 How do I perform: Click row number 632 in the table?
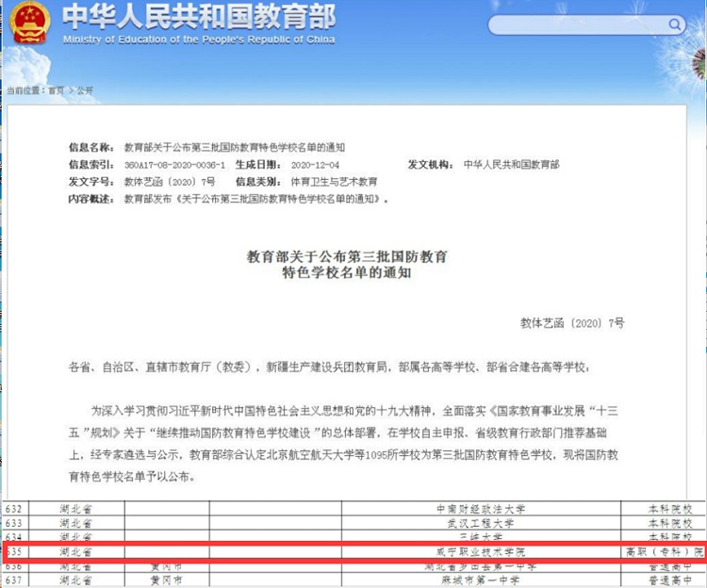click(x=14, y=509)
